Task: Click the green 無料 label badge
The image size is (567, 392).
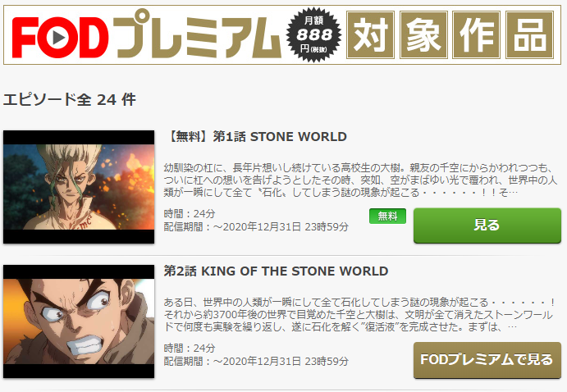Action: tap(387, 216)
